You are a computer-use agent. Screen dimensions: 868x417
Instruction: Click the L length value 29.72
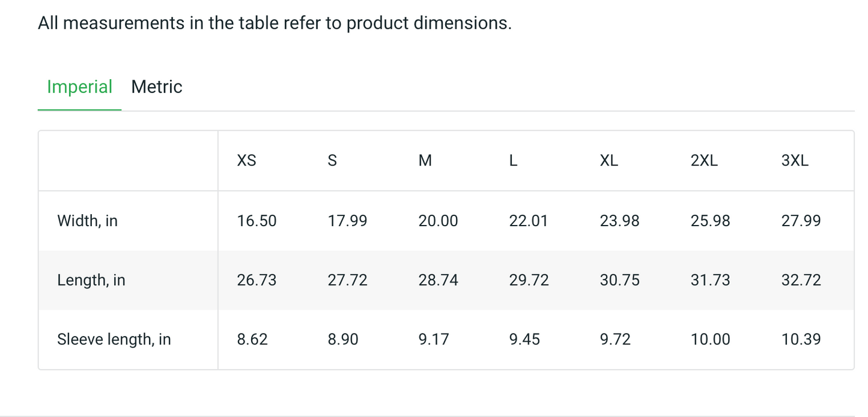coord(529,280)
